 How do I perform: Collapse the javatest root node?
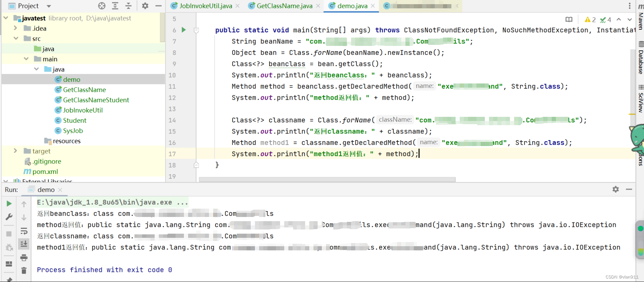coord(6,18)
